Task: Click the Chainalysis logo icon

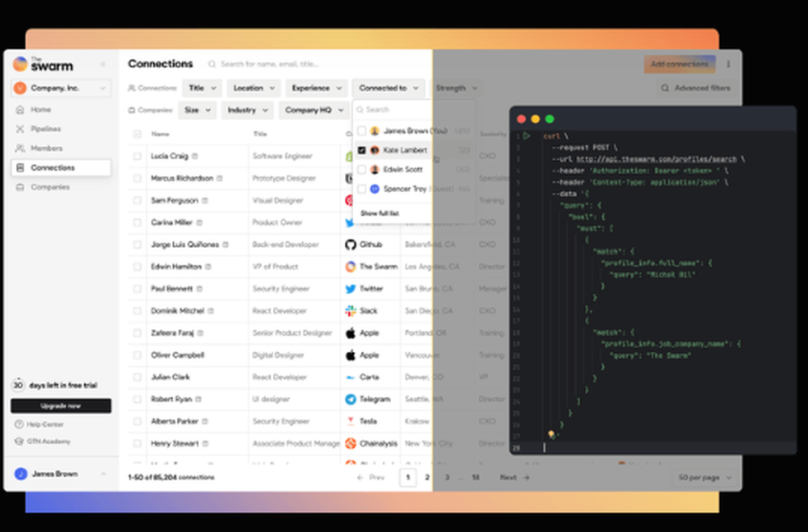Action: (x=351, y=443)
